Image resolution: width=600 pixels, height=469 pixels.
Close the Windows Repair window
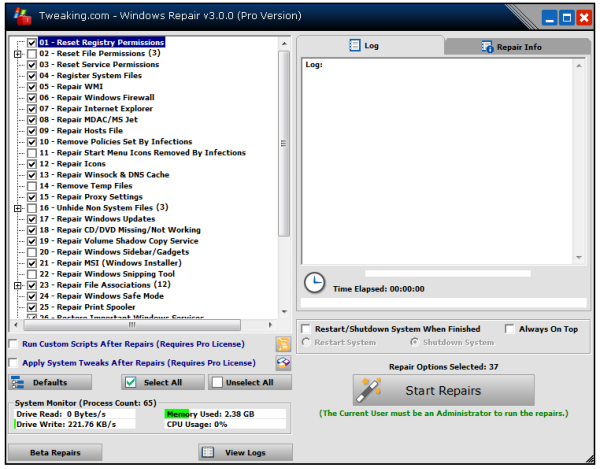click(x=584, y=18)
